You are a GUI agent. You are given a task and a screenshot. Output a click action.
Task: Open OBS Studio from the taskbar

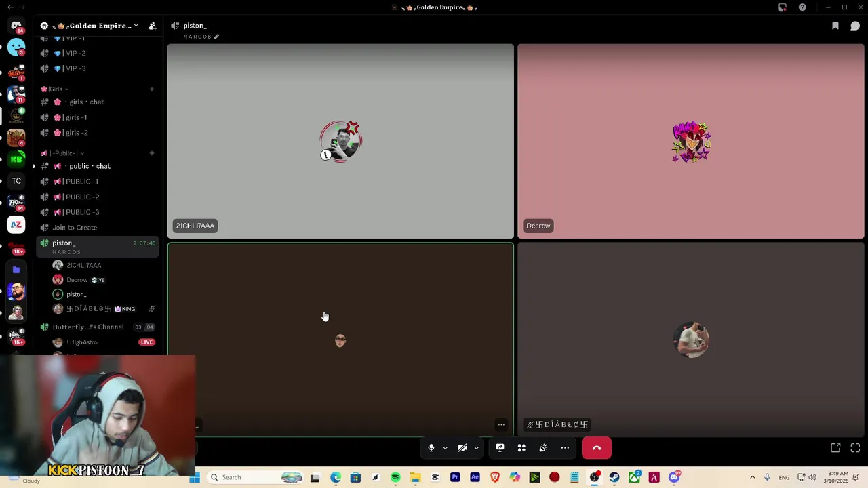coord(595,477)
